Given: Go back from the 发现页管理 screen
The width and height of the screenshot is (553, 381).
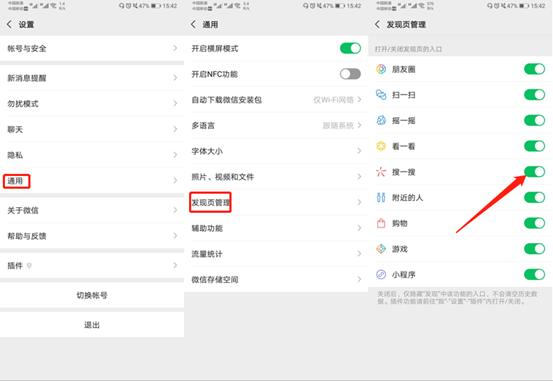Looking at the screenshot, I should click(x=377, y=24).
